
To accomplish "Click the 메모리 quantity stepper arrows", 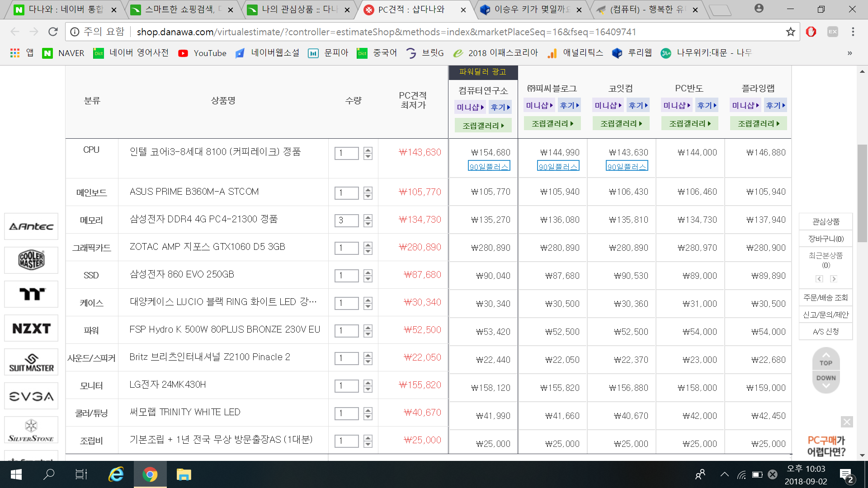I will click(x=368, y=221).
